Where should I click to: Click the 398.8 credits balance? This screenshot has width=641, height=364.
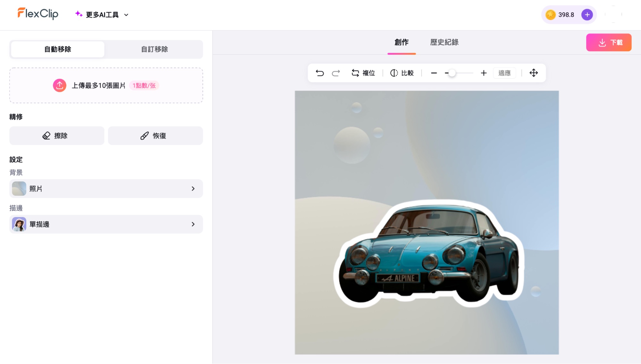(x=566, y=15)
